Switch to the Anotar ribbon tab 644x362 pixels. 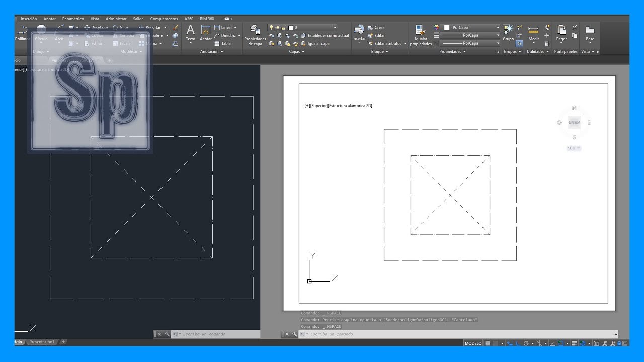click(x=50, y=19)
